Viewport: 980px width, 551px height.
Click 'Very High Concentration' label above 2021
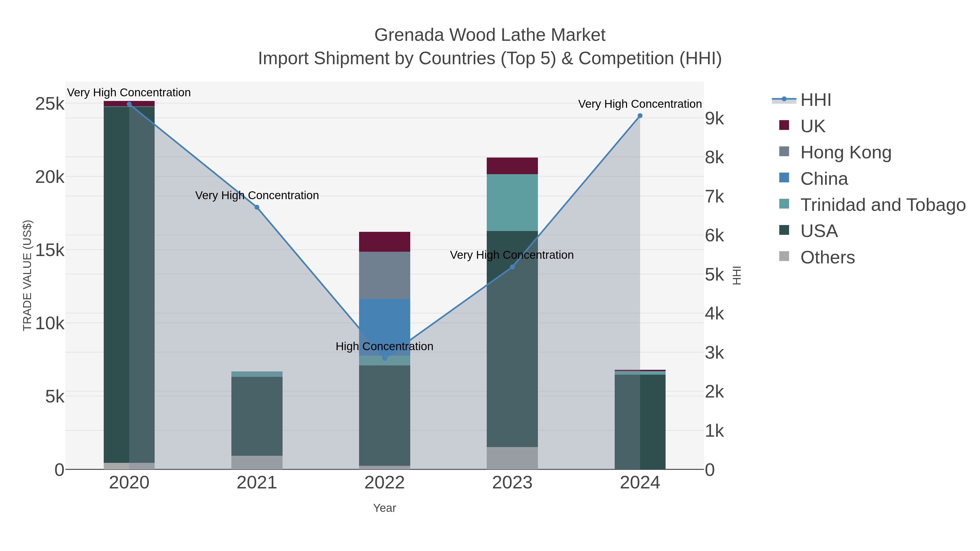257,195
